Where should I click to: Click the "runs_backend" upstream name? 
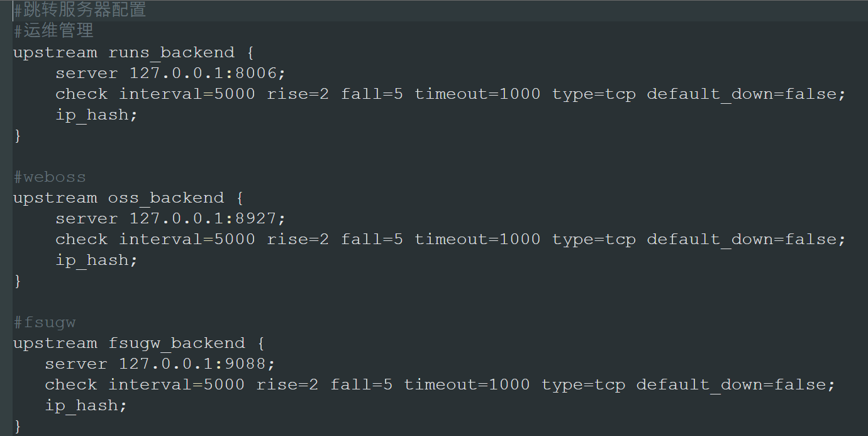[x=171, y=52]
